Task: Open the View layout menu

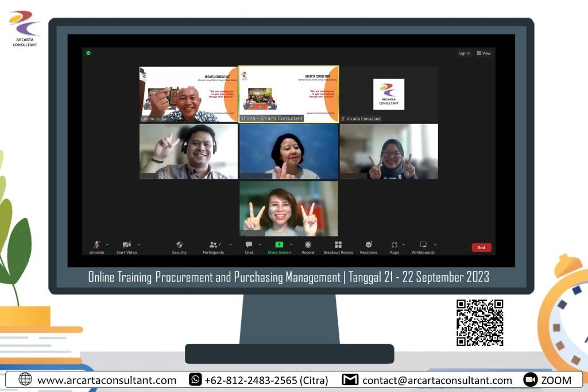Action: coord(483,53)
